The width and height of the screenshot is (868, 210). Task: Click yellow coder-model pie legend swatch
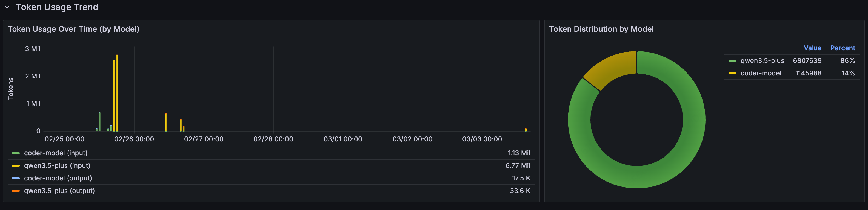click(x=732, y=73)
